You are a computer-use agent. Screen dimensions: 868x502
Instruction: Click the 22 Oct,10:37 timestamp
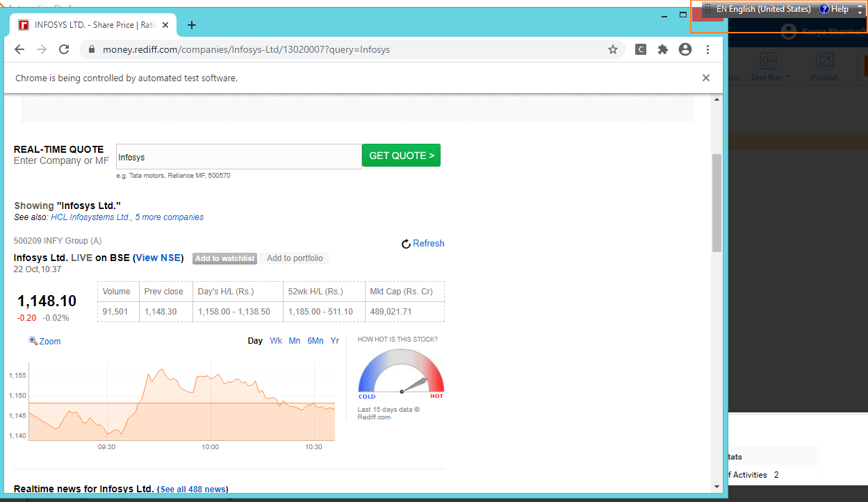38,269
